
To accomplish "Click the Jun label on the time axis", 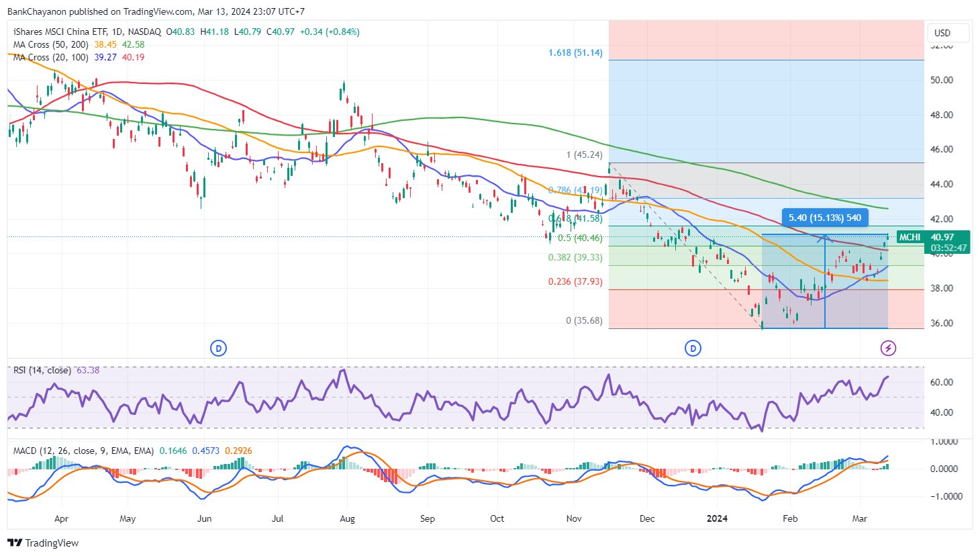I will (x=205, y=518).
